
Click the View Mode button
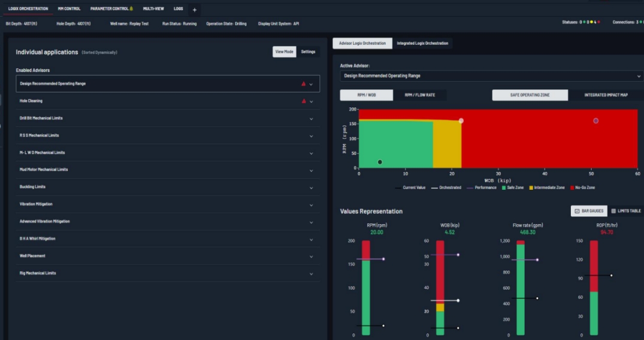pyautogui.click(x=284, y=52)
